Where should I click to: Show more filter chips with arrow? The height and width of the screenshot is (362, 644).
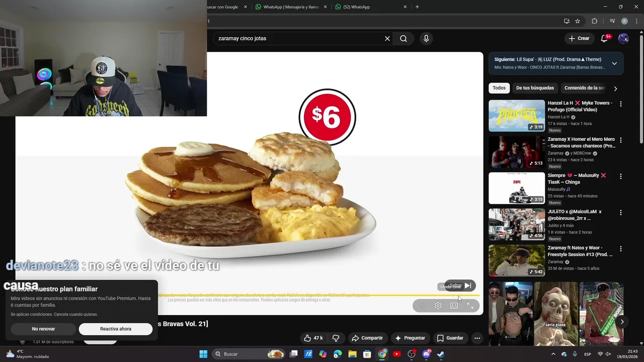(x=615, y=88)
